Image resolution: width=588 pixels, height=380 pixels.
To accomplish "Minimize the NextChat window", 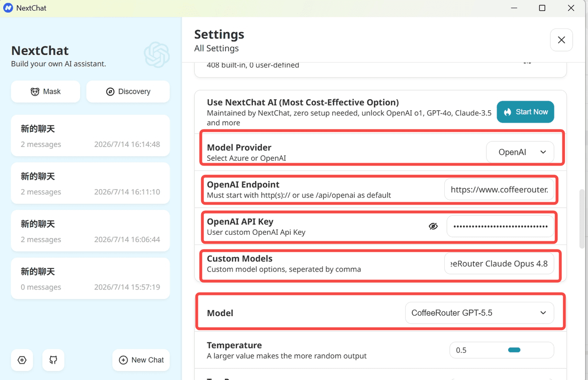I will coord(514,8).
